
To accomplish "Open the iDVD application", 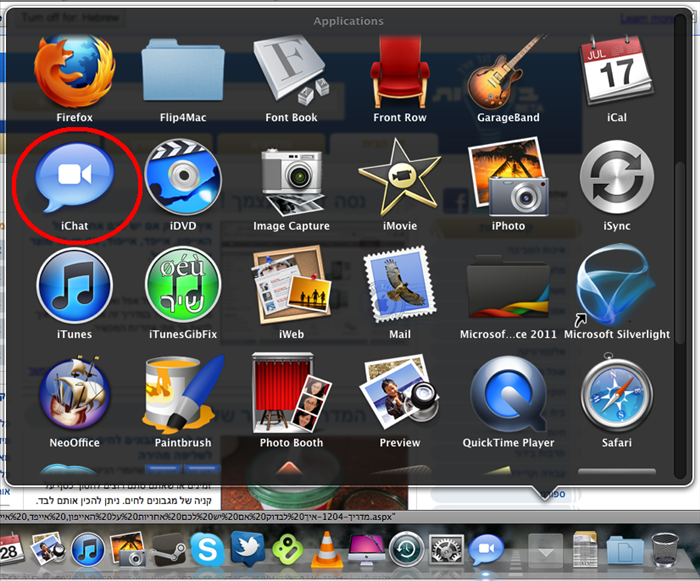I will point(183,177).
